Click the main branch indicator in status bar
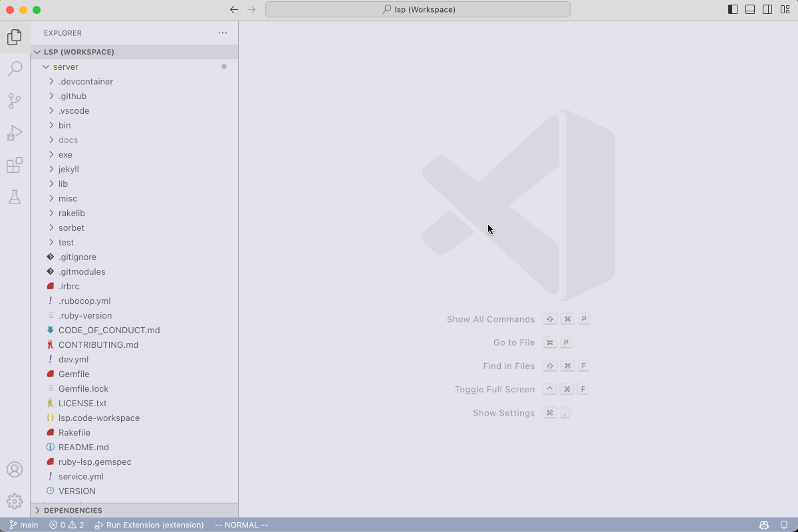The height and width of the screenshot is (532, 798). 24,525
